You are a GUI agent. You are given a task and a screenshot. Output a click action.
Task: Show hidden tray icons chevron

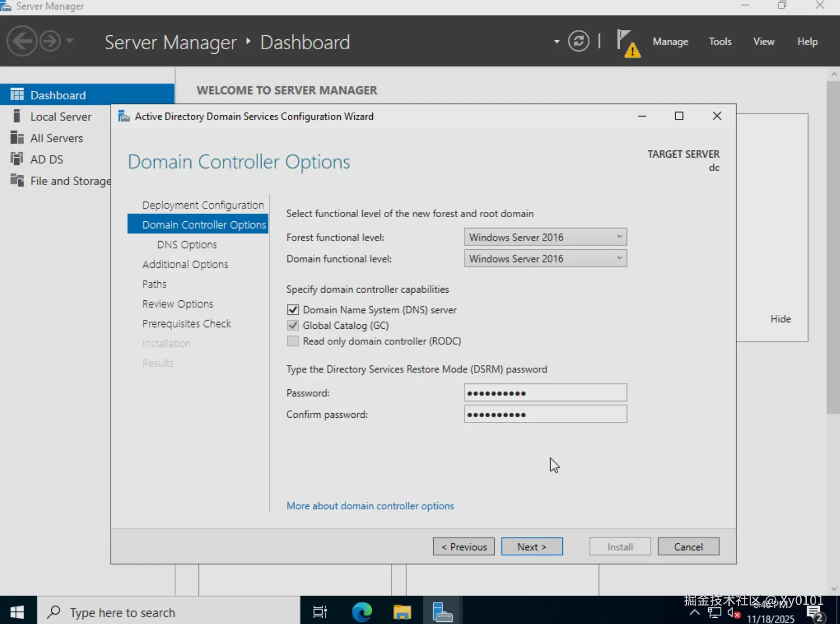(695, 613)
